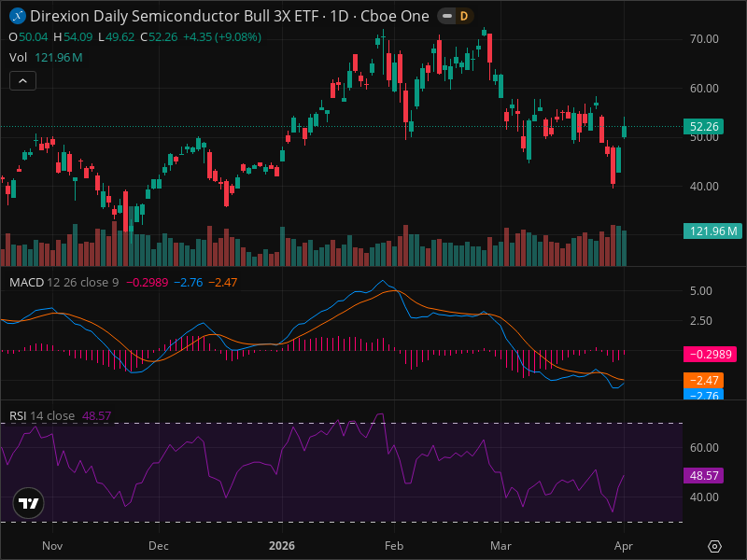
Task: Click the 5.00 MACD axis label
Action: click(x=701, y=291)
